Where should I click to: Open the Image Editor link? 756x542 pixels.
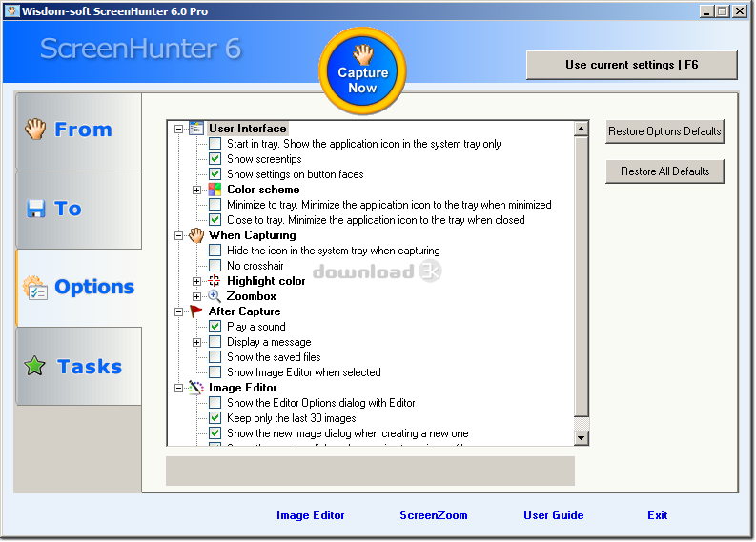click(x=311, y=515)
